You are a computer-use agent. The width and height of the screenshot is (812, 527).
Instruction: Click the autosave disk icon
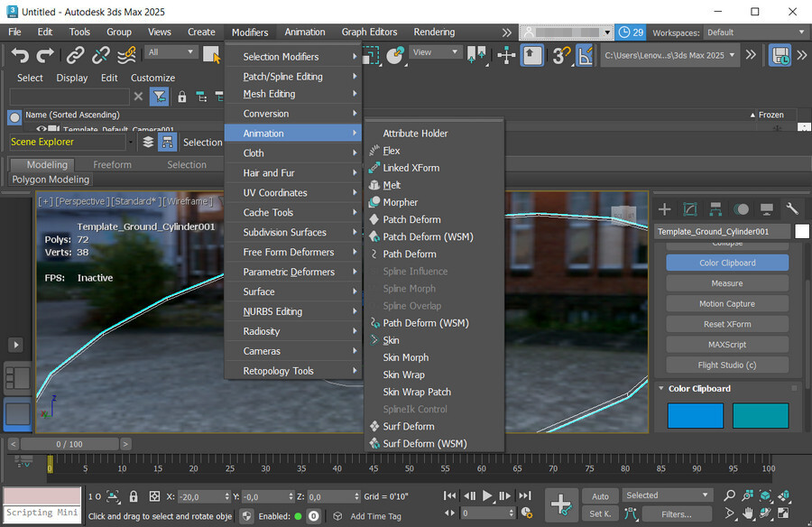tap(780, 55)
